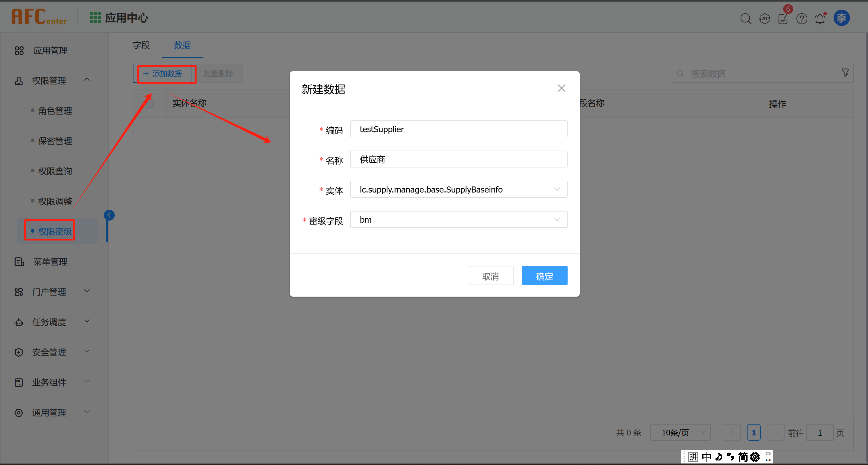Open the AI assistant icon
This screenshot has height=465, width=868.
(x=764, y=18)
